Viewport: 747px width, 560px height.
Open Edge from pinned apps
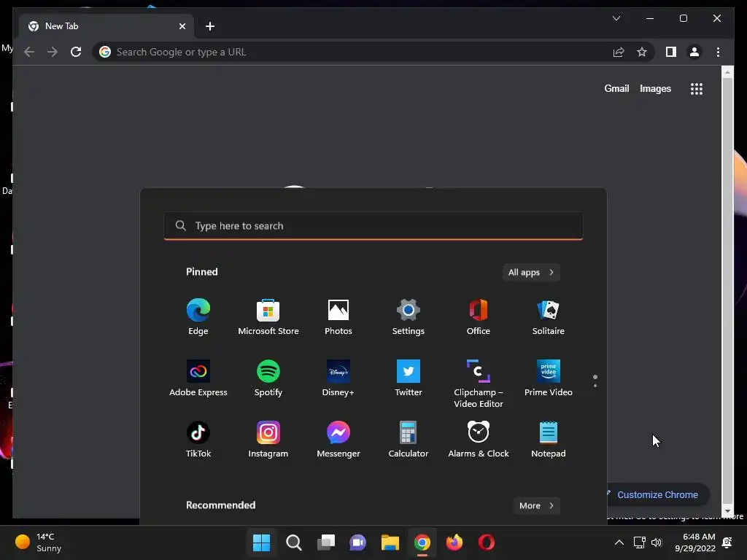click(x=198, y=317)
